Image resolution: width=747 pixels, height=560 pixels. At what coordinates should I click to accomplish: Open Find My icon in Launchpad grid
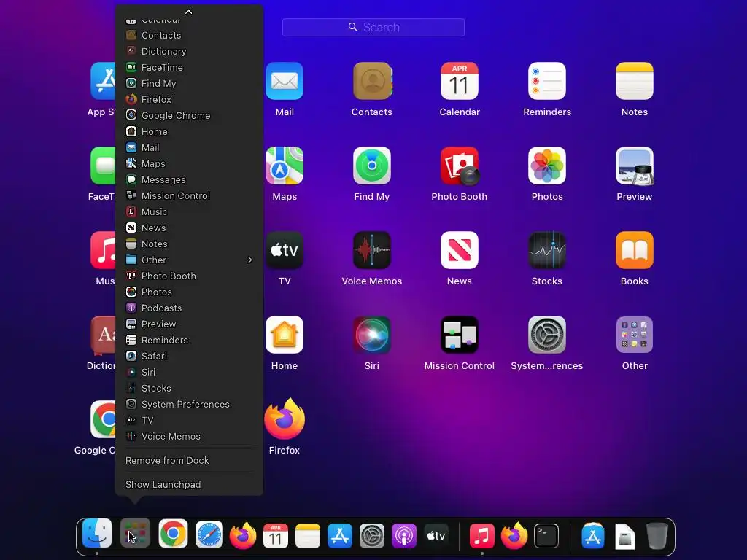tap(372, 166)
